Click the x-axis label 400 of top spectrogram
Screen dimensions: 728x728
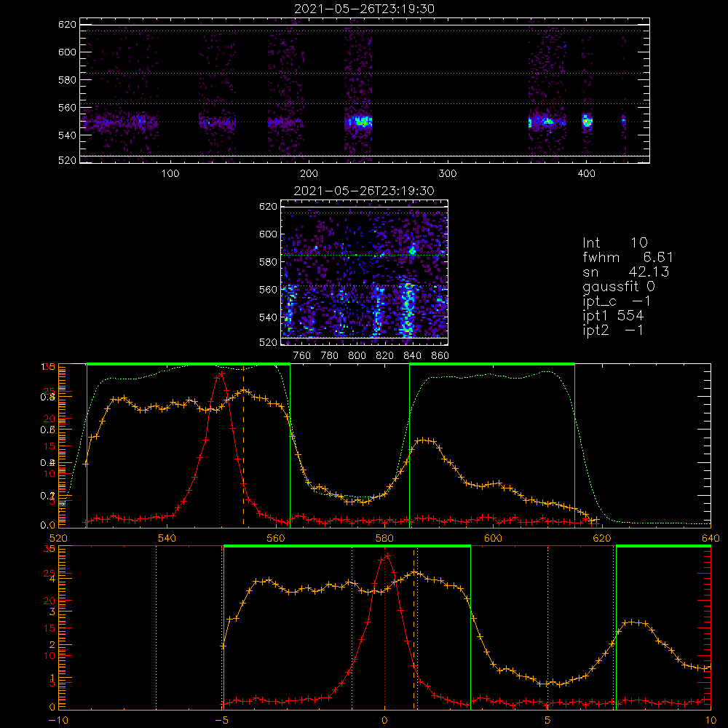pos(586,174)
